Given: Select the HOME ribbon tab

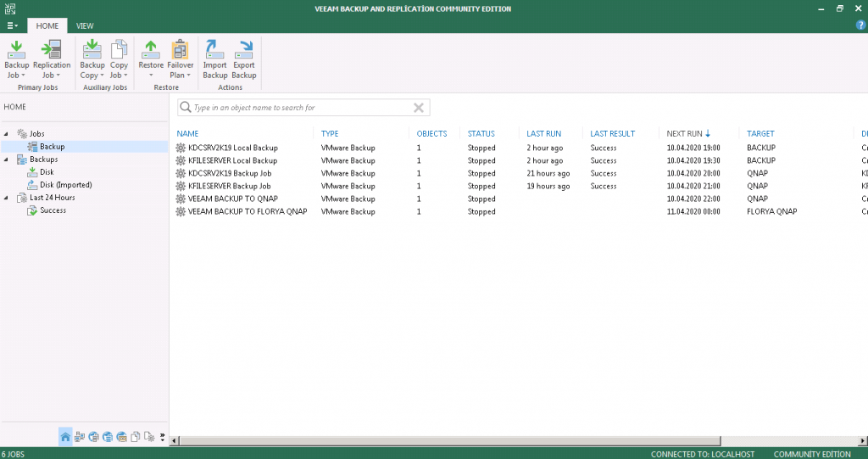Looking at the screenshot, I should click(x=47, y=26).
